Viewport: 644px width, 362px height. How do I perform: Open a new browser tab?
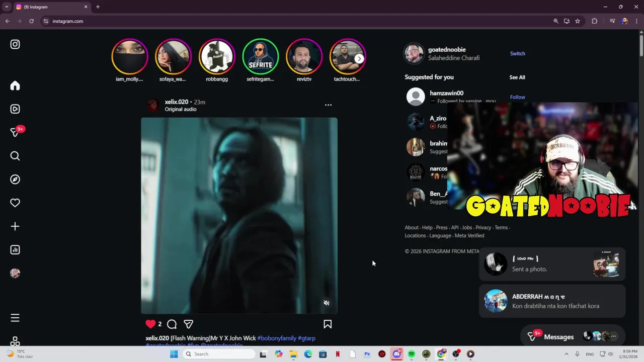pos(98,7)
